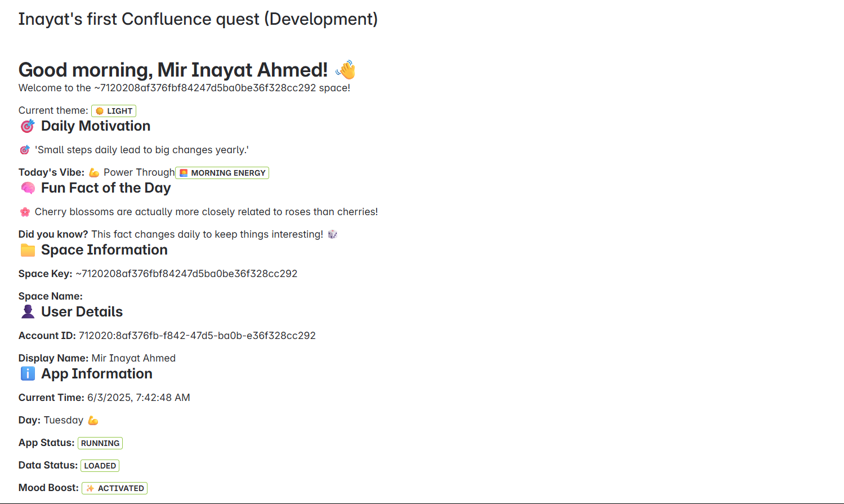Viewport: 844px width, 504px height.
Task: Click the RUNNING app status badge
Action: (x=100, y=443)
